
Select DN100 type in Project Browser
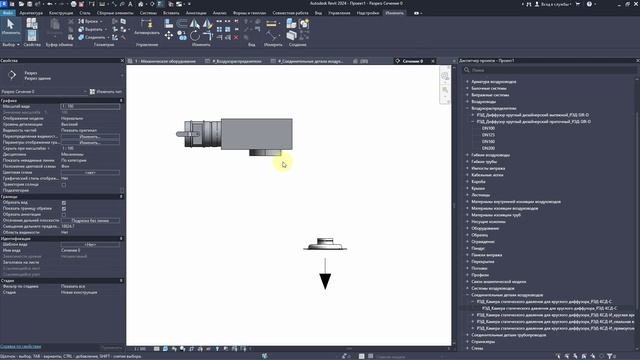click(x=488, y=128)
